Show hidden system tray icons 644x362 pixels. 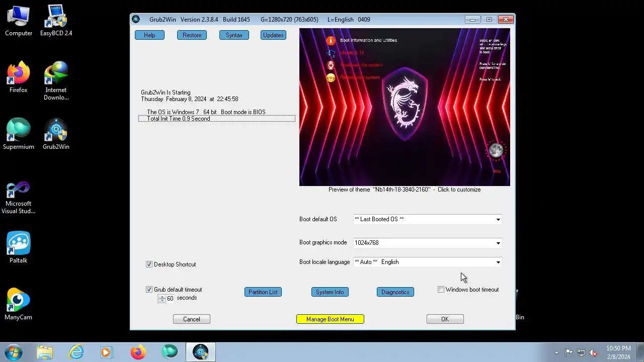(x=556, y=352)
